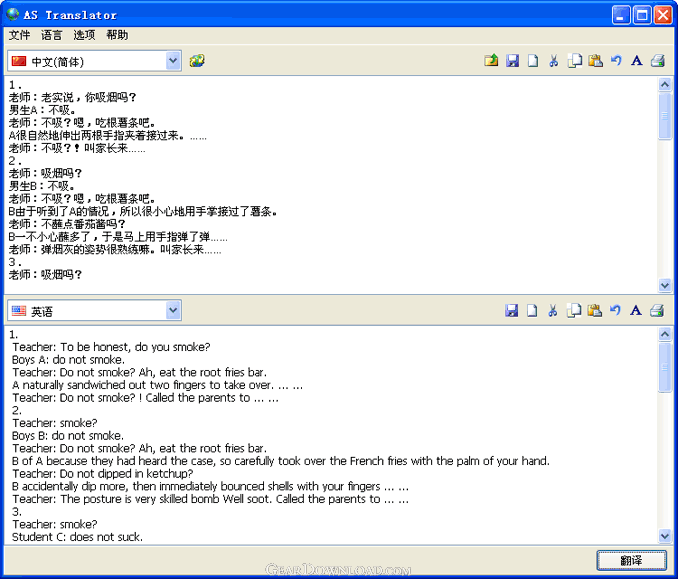This screenshot has height=579, width=678.
Task: Click the swap languages globe icon
Action: pos(197,61)
